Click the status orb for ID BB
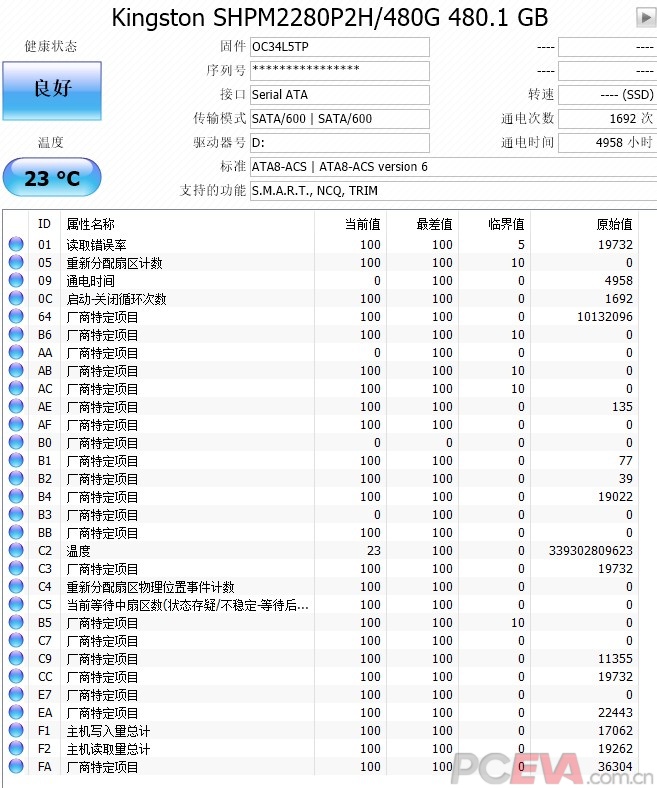The image size is (657, 788). 16,532
